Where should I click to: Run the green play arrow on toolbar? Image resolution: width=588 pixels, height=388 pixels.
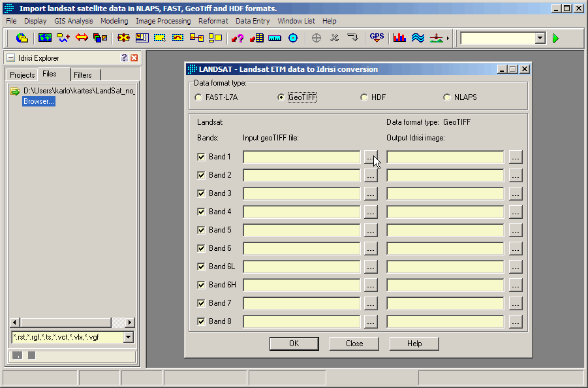pyautogui.click(x=556, y=38)
